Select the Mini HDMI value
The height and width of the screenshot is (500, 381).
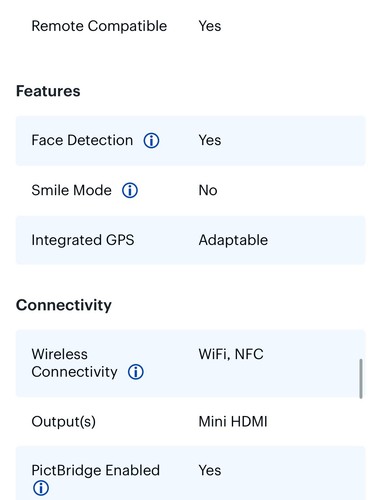coord(233,422)
